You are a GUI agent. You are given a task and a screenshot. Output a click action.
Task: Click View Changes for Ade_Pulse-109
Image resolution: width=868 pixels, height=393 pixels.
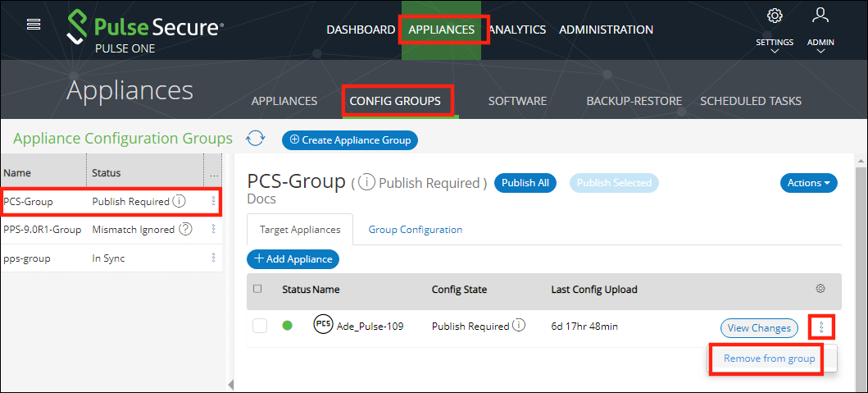click(x=759, y=327)
